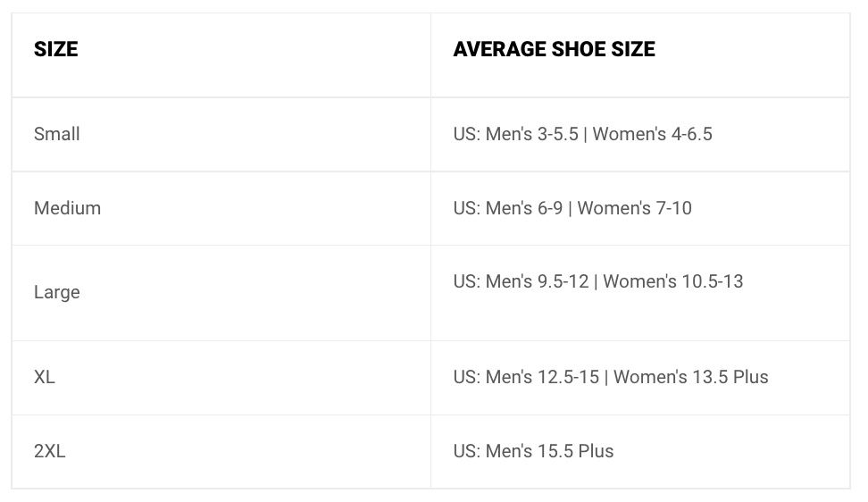
Task: Click the AVERAGE SHOE SIZE header
Action: [x=555, y=49]
